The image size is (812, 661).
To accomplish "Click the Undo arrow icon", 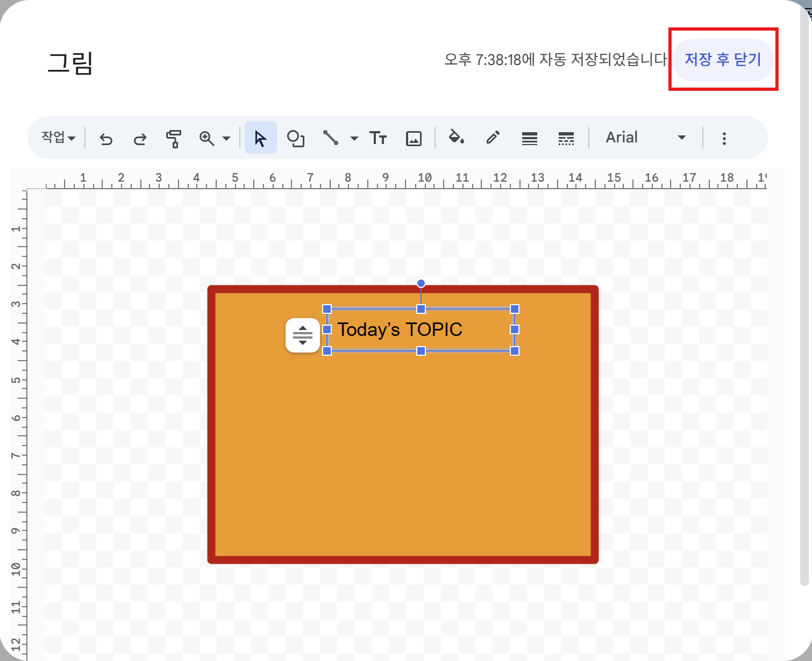I will point(106,139).
